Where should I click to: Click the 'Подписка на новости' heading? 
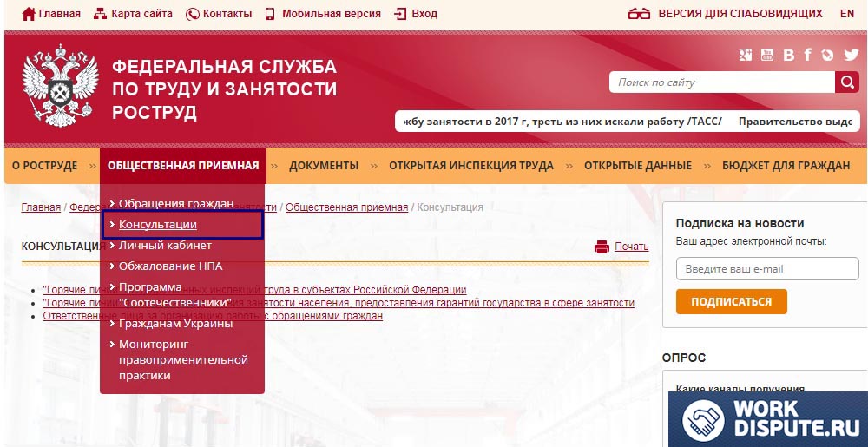point(740,224)
